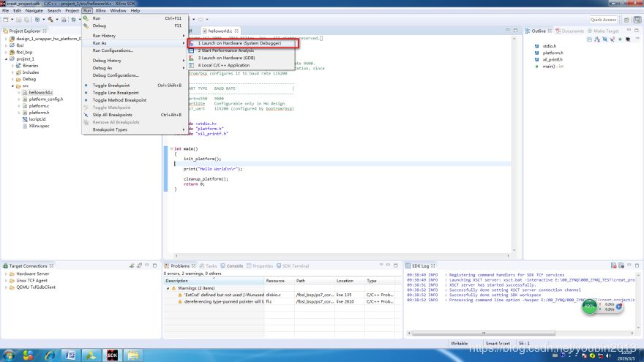Click the Quick Access field
644x362 pixels.
tap(603, 20)
